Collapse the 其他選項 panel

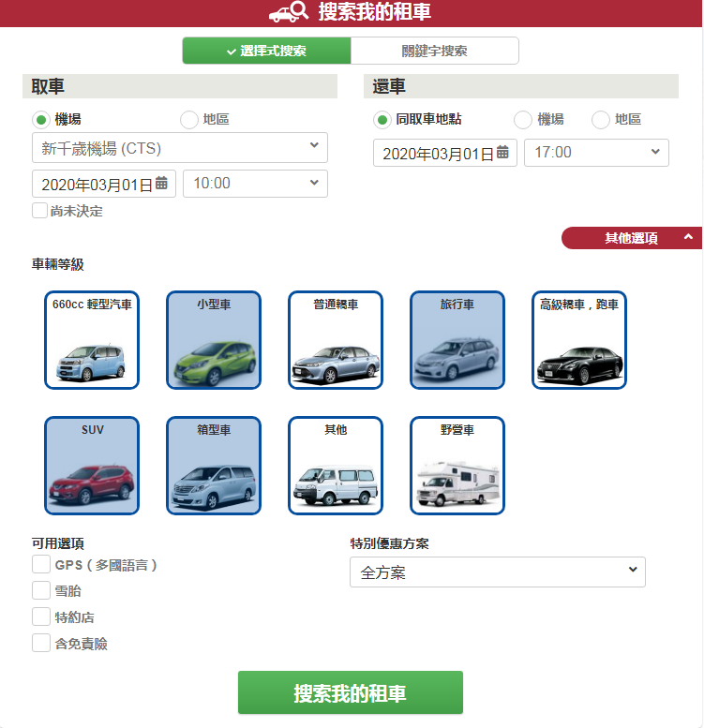click(x=632, y=238)
